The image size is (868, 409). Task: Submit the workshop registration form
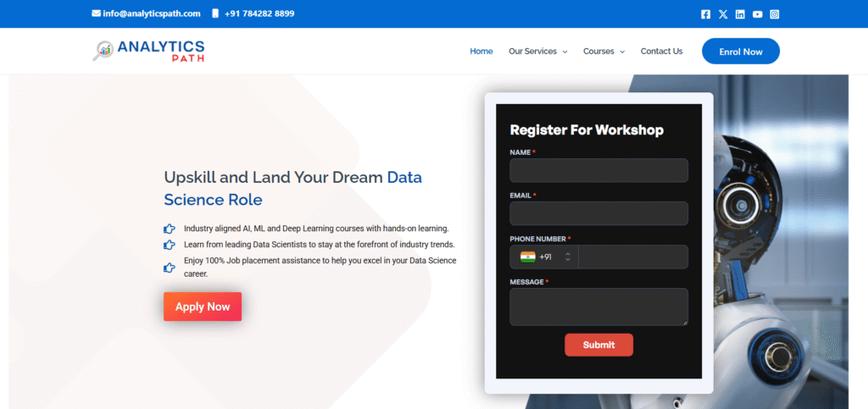coord(598,345)
